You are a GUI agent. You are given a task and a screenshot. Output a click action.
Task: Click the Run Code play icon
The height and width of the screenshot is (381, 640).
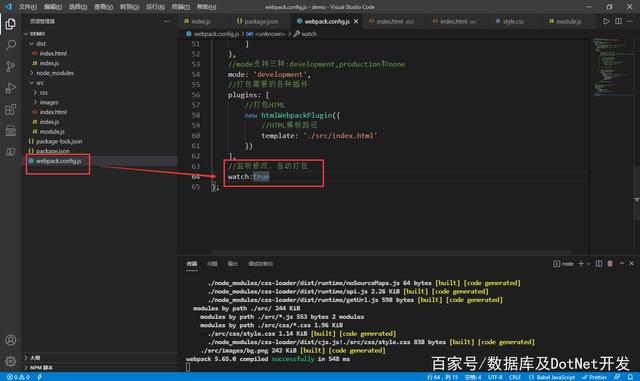coord(607,21)
